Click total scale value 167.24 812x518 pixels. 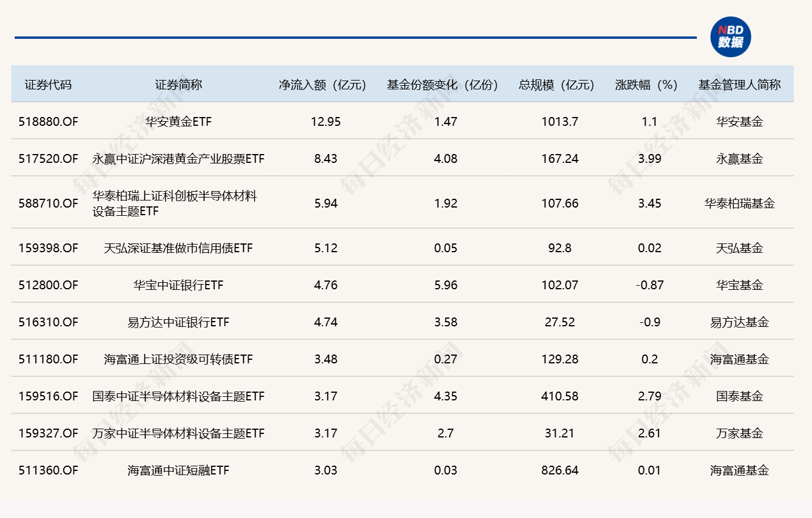[x=560, y=159]
